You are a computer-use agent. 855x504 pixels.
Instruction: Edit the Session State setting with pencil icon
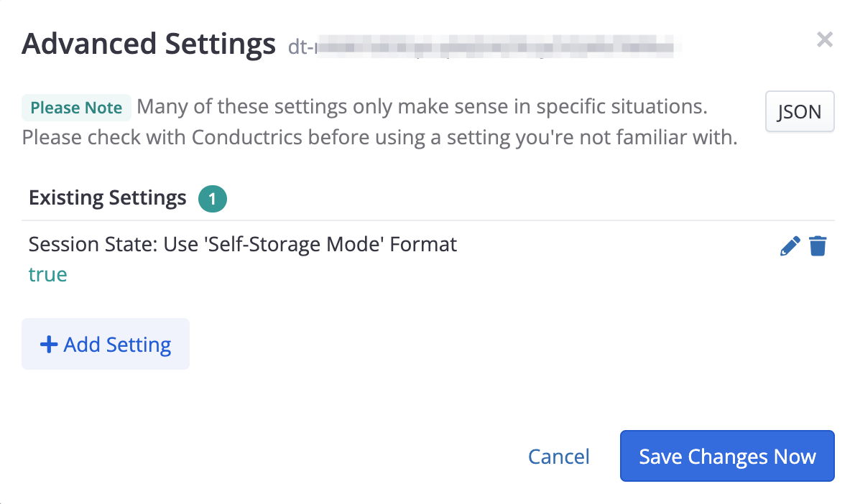[790, 247]
